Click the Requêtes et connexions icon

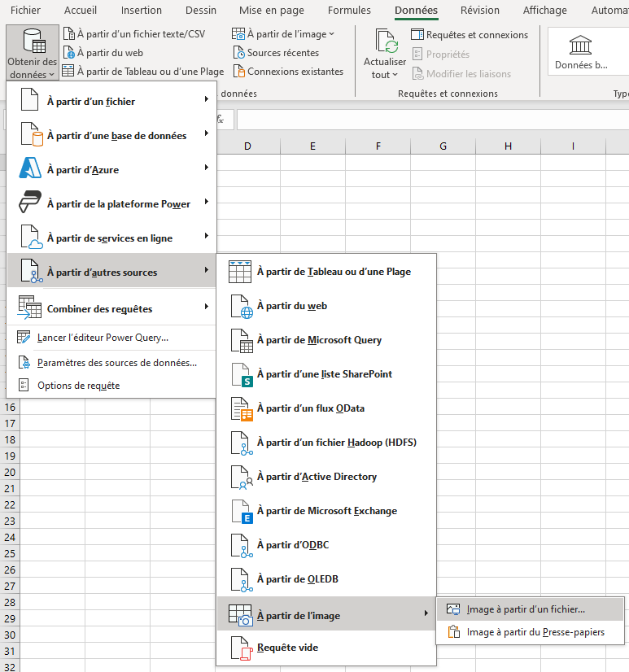pyautogui.click(x=417, y=34)
